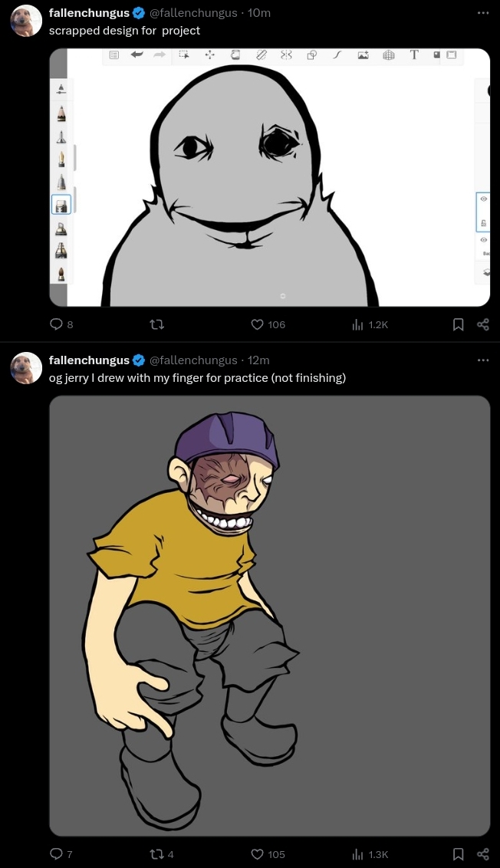Open the gray blob sketch image

click(269, 178)
